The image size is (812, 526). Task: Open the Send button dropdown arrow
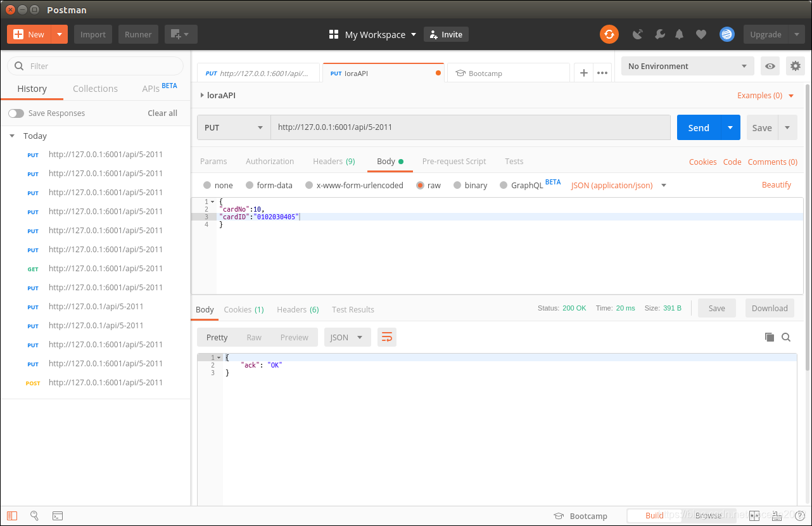(730, 127)
